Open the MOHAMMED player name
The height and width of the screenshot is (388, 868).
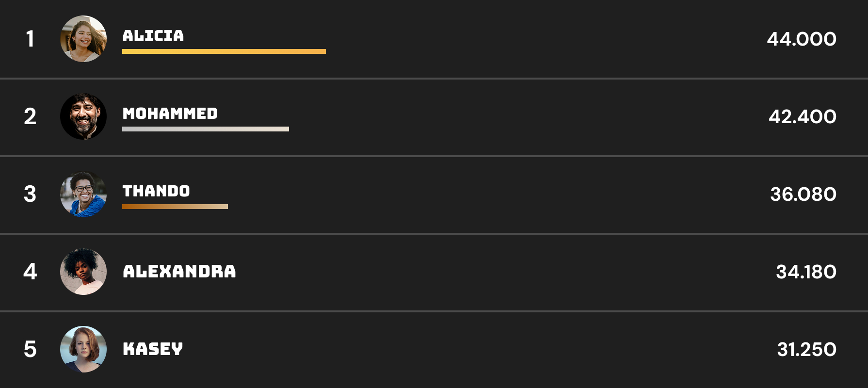tap(170, 113)
